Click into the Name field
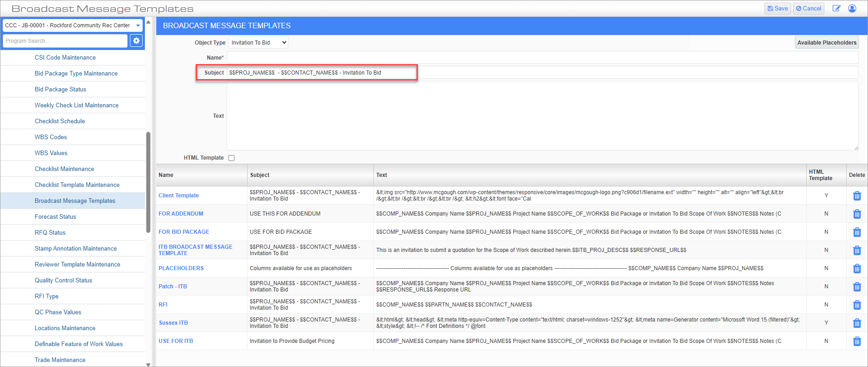The height and width of the screenshot is (367, 868). [542, 57]
